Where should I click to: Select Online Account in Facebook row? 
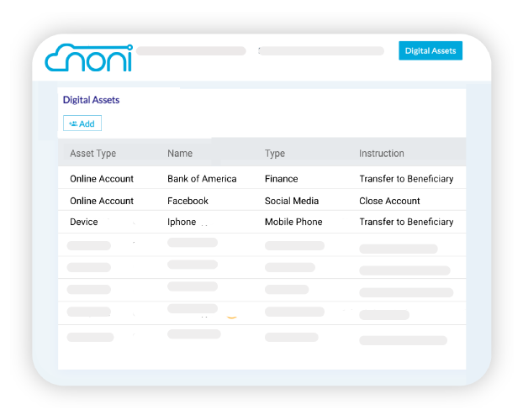click(102, 201)
